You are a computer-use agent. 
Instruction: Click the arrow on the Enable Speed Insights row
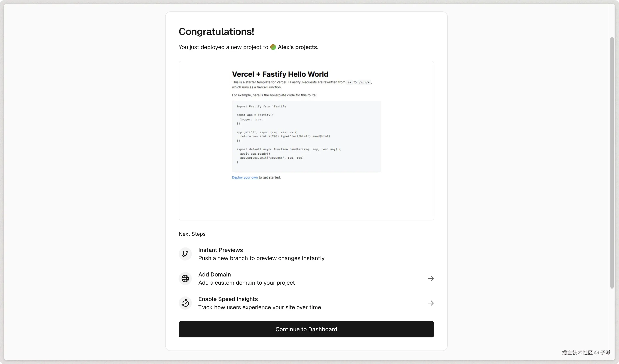[x=431, y=303]
